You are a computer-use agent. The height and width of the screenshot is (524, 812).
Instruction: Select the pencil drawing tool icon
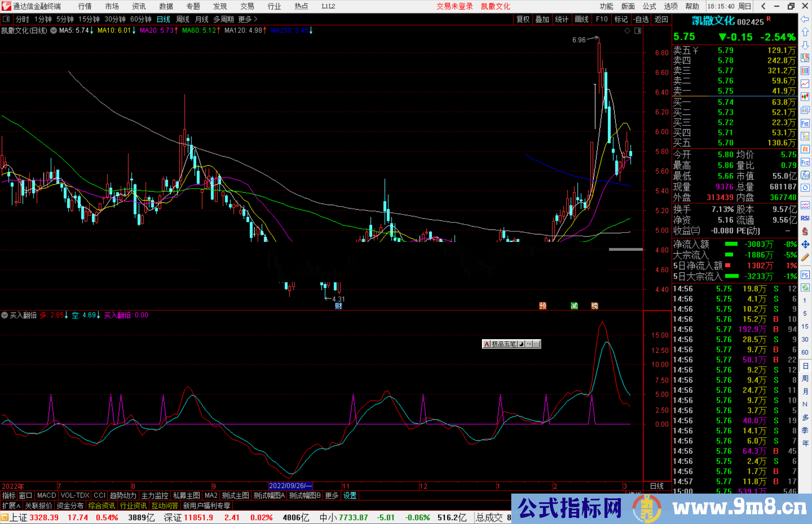point(805,258)
